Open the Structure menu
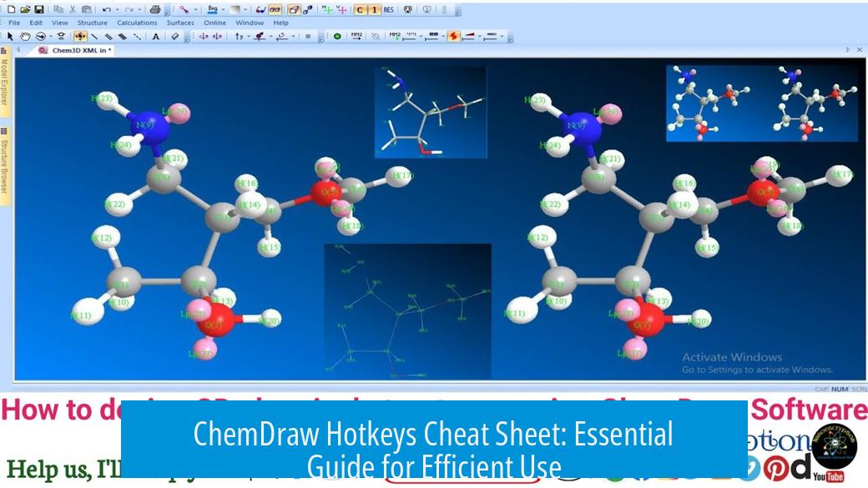 (x=93, y=23)
